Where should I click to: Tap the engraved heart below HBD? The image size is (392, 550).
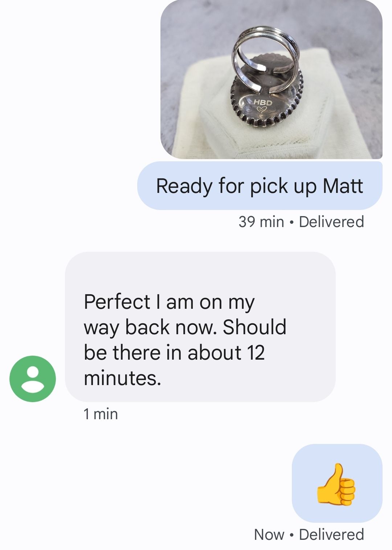pos(262,109)
